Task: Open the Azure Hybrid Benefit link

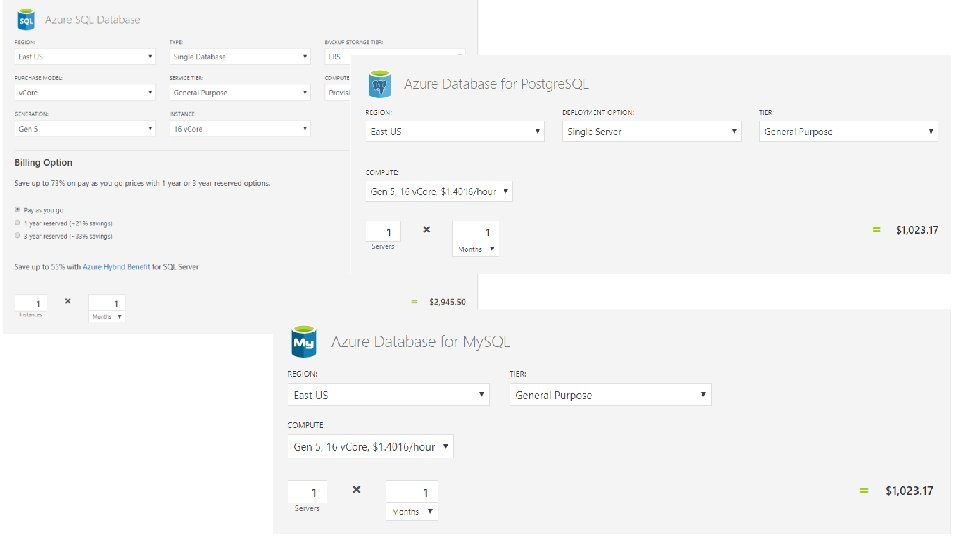Action: click(x=116, y=267)
